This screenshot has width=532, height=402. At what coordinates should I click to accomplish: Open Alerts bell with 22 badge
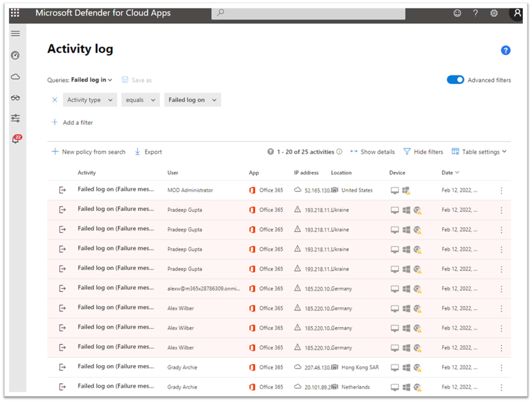[16, 139]
